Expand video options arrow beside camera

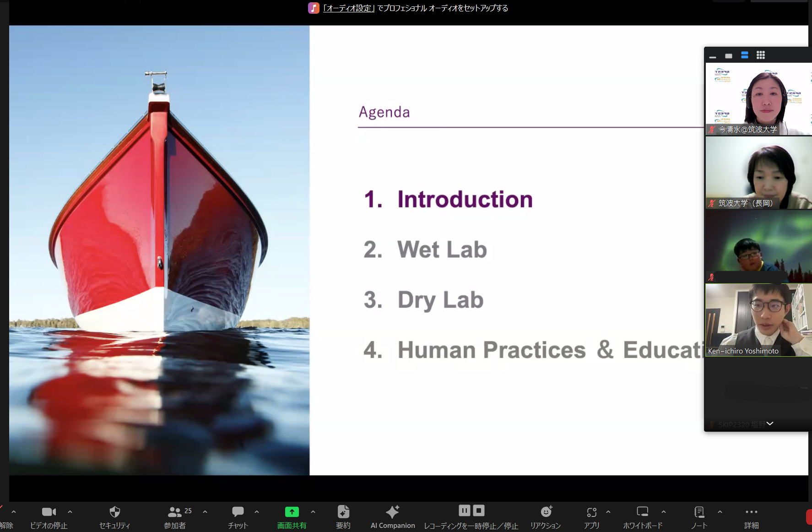click(x=70, y=512)
